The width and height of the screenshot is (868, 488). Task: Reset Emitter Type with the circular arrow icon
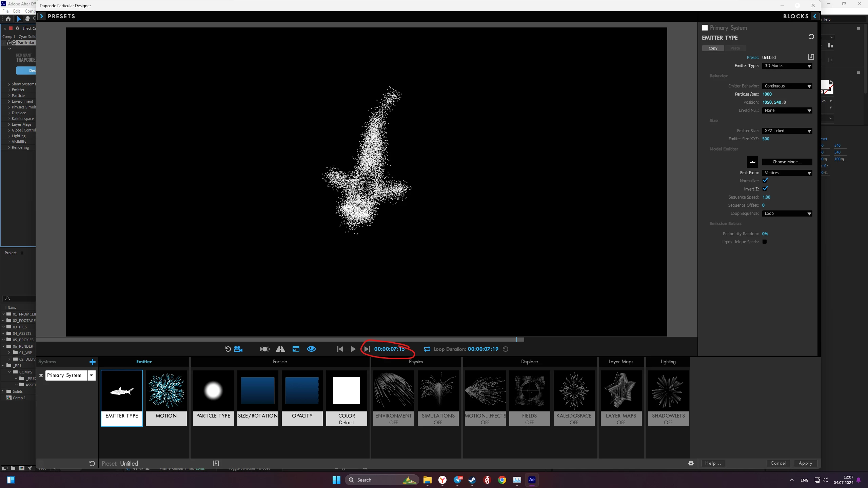pos(811,37)
